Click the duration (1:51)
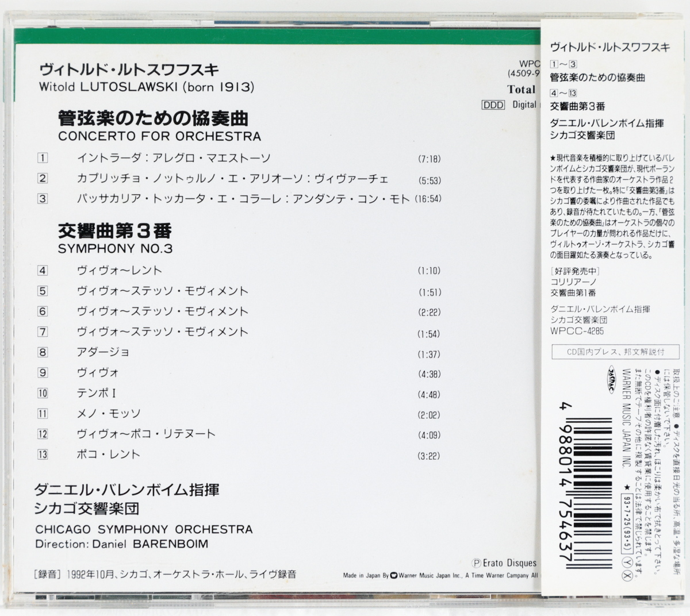Screen dimensions: 690x616 [430, 292]
